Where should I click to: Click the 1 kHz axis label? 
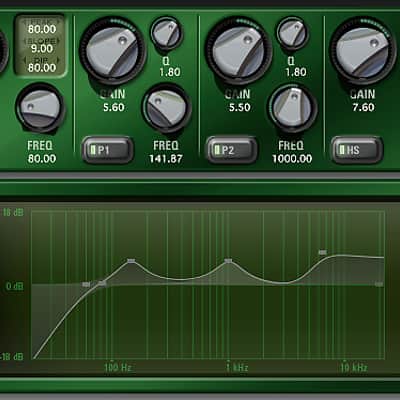click(x=237, y=368)
